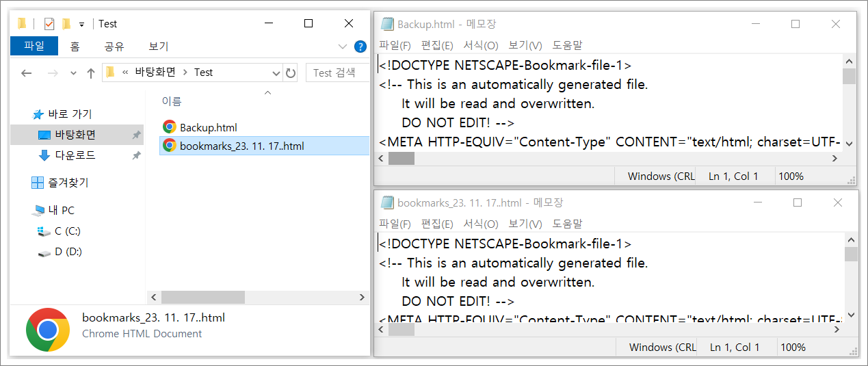Maximize the bookmarks Notepad window
Image resolution: width=868 pixels, height=366 pixels.
click(797, 202)
